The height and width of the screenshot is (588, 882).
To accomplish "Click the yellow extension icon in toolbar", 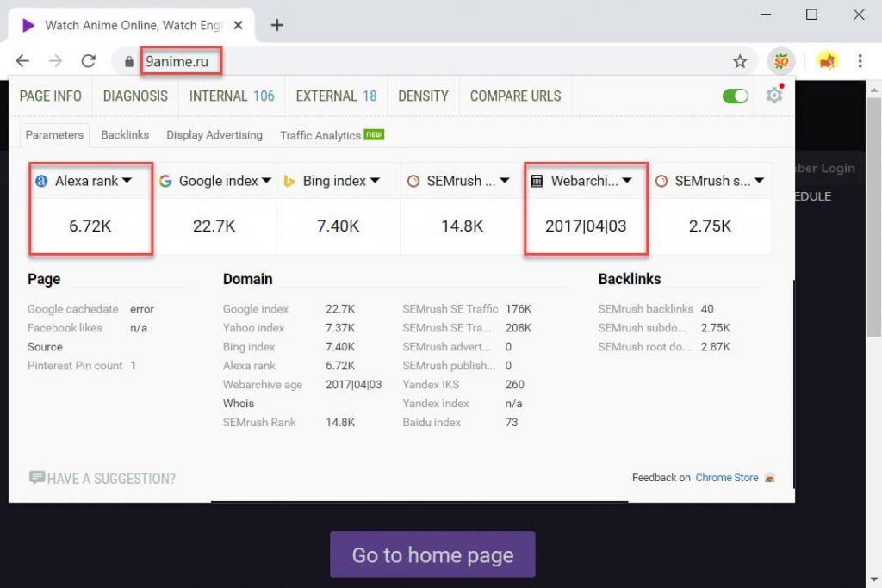I will pos(828,60).
